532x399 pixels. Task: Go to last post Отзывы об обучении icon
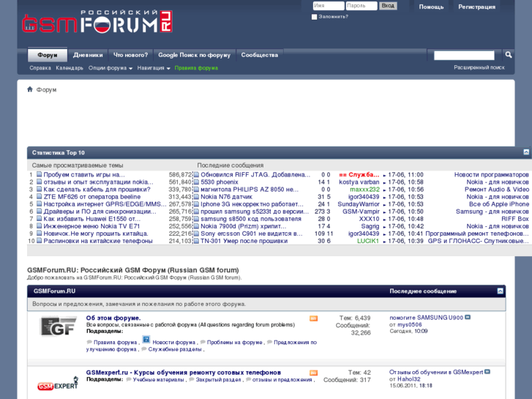click(x=487, y=371)
